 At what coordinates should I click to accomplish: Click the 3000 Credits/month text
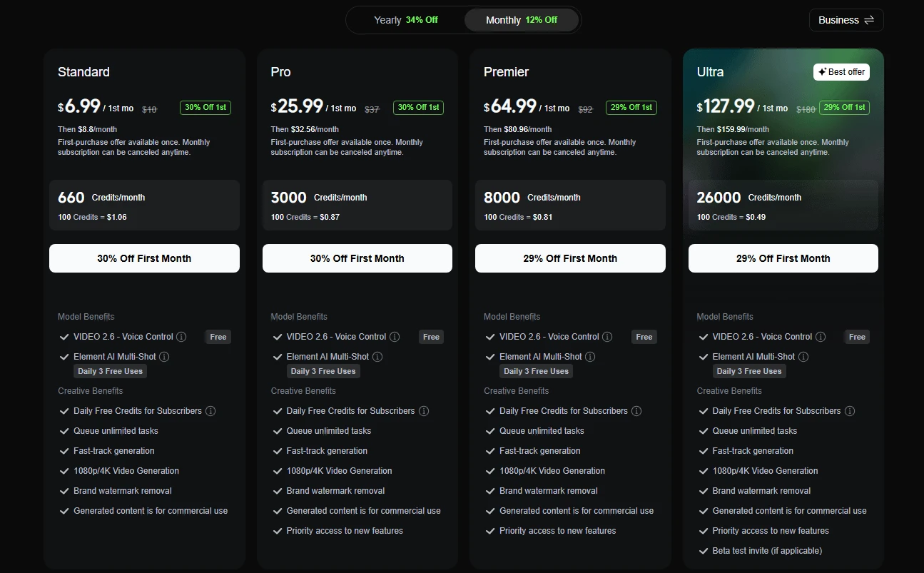[319, 198]
